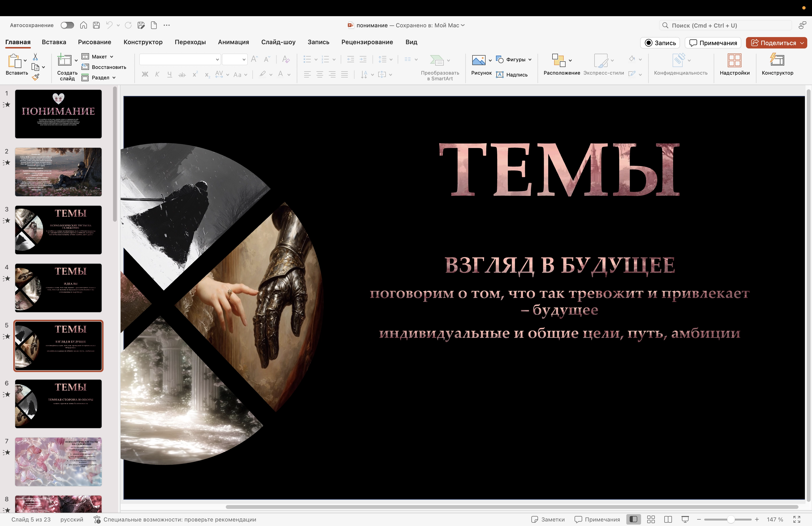Click the Paste clipboard icon
The width and height of the screenshot is (812, 526).
(x=14, y=61)
